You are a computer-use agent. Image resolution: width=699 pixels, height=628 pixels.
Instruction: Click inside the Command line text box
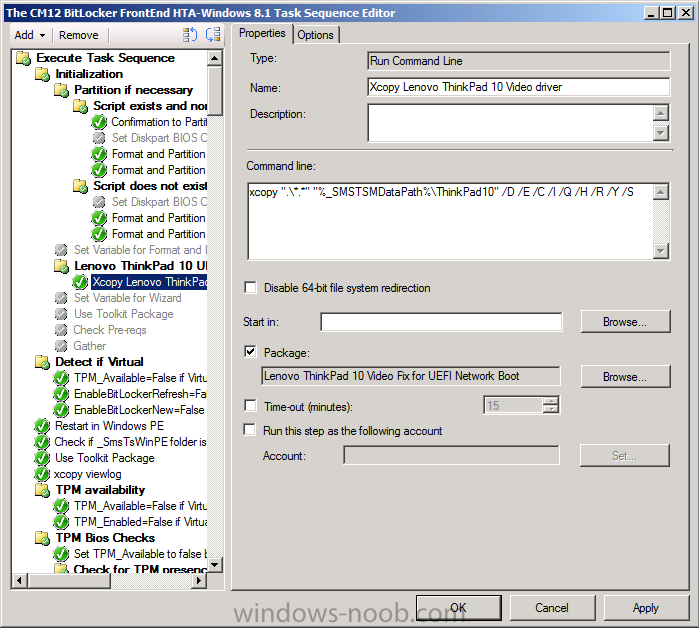(451, 222)
